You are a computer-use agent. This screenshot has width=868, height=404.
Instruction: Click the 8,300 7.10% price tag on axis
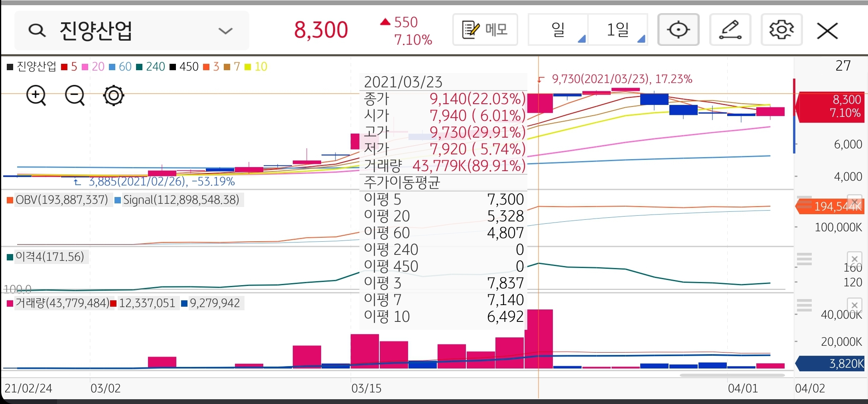831,106
